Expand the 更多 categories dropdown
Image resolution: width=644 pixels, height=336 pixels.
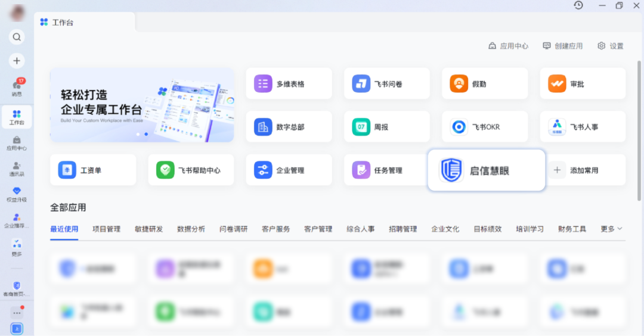tap(611, 229)
